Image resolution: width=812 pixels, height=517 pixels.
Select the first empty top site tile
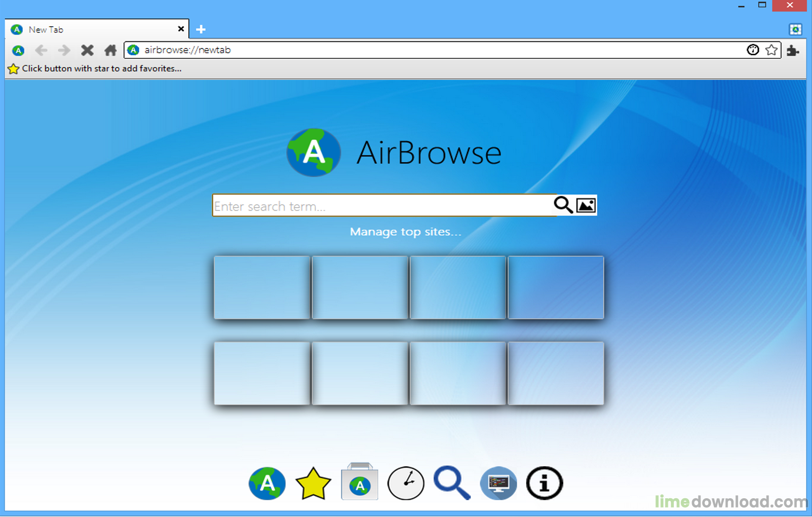pyautogui.click(x=262, y=288)
